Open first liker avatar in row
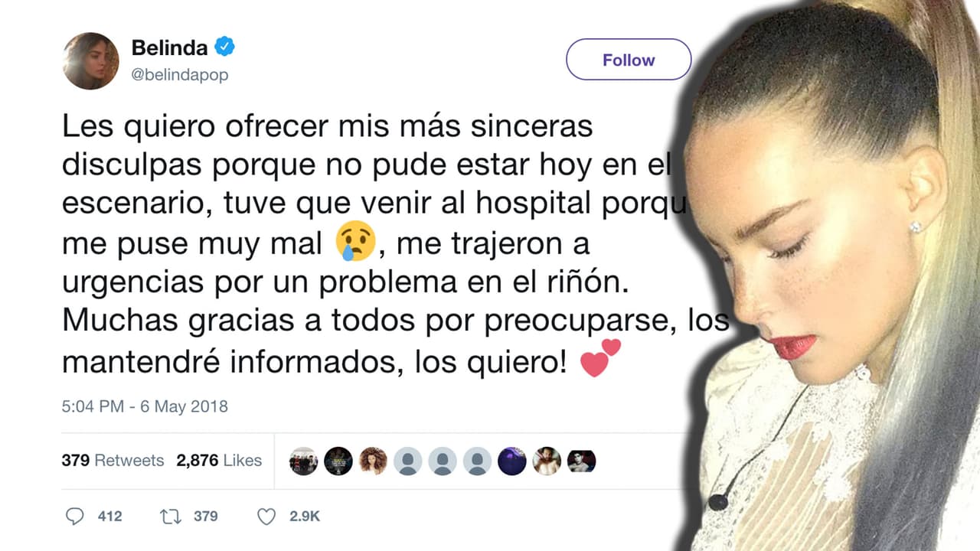 click(303, 461)
